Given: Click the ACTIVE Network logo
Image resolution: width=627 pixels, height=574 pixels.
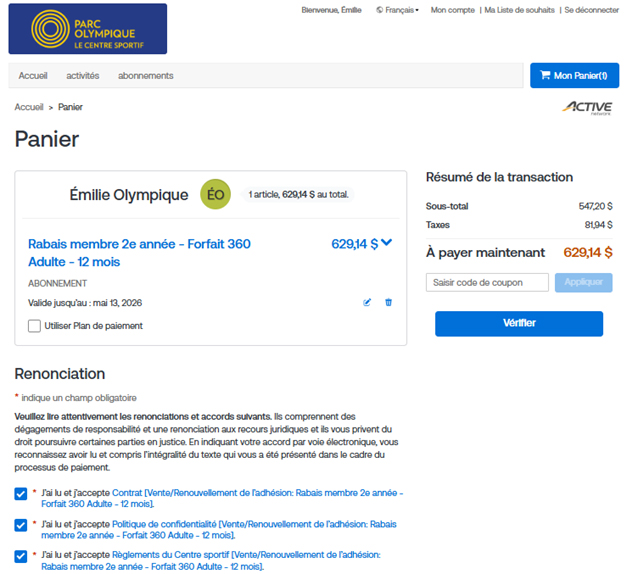Looking at the screenshot, I should point(586,107).
